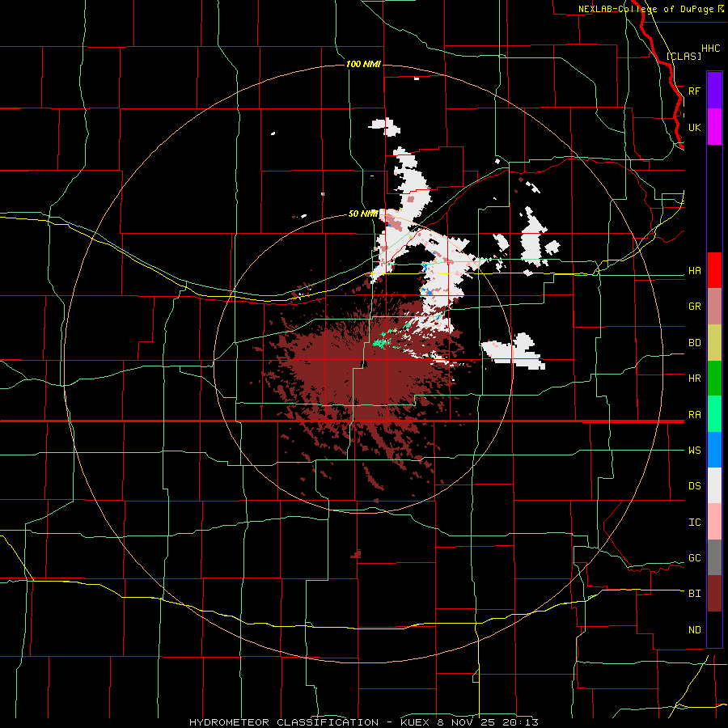This screenshot has height=728, width=728.
Task: Click the DS legend label
Action: tap(694, 486)
